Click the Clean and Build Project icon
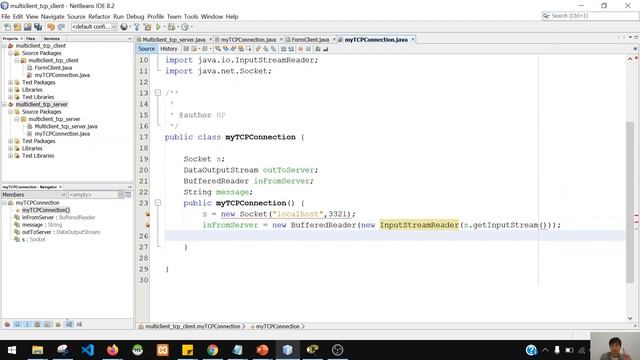Screen dimensions: 640x360 [147, 27]
